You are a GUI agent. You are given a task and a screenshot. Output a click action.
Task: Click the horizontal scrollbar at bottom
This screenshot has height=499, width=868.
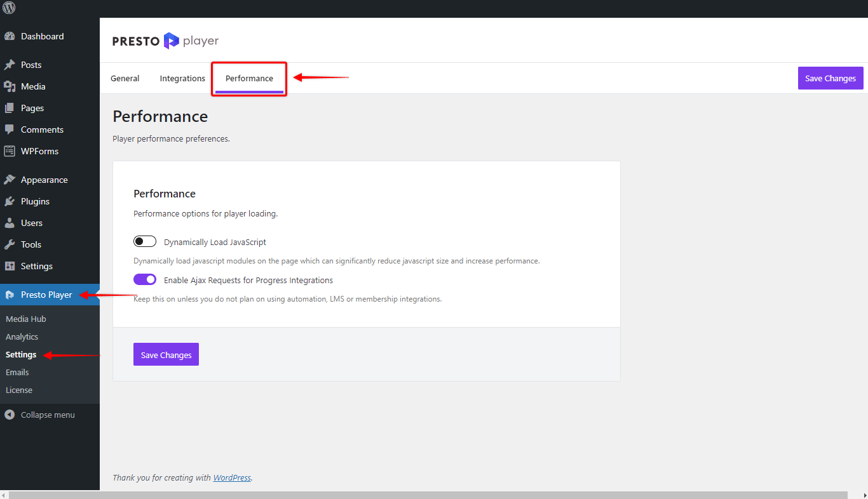(427, 495)
